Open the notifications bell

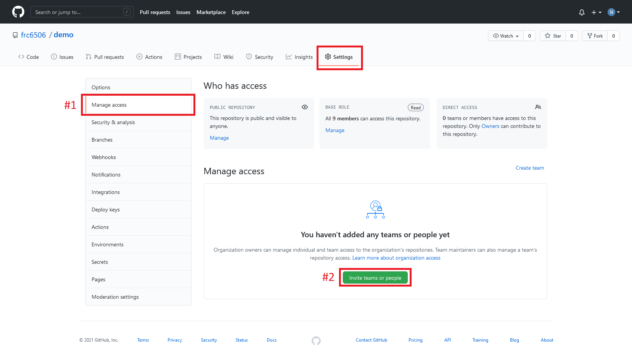pyautogui.click(x=581, y=12)
